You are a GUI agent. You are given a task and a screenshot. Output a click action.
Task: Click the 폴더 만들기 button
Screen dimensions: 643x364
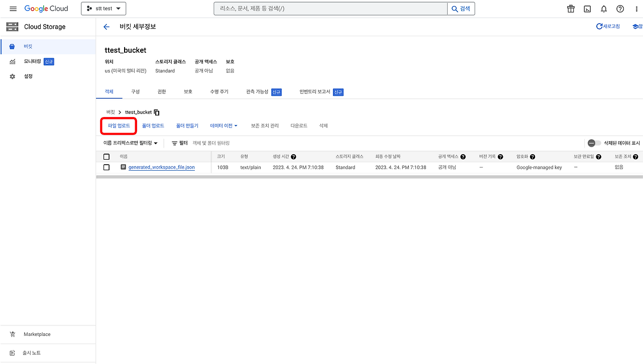pyautogui.click(x=187, y=126)
